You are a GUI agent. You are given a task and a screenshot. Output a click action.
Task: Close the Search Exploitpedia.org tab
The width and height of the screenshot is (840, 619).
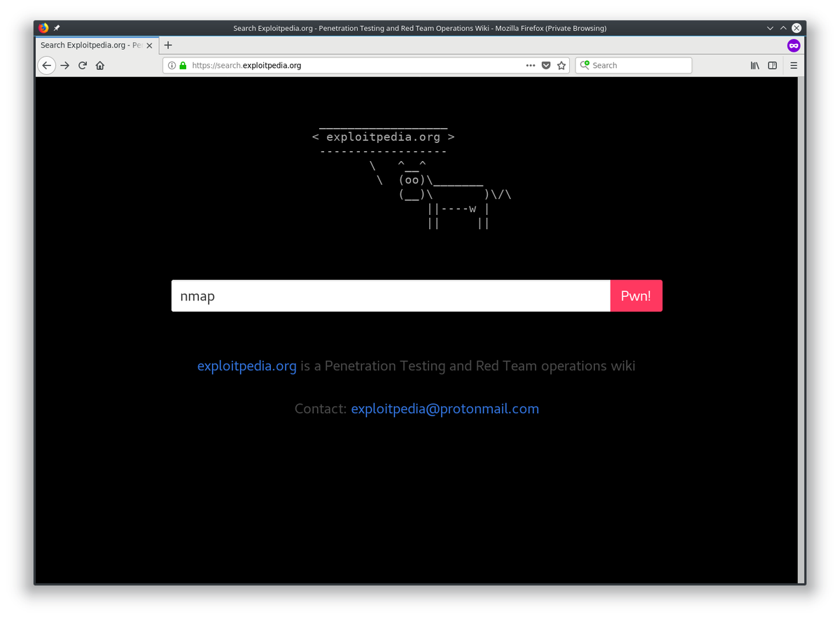click(149, 46)
